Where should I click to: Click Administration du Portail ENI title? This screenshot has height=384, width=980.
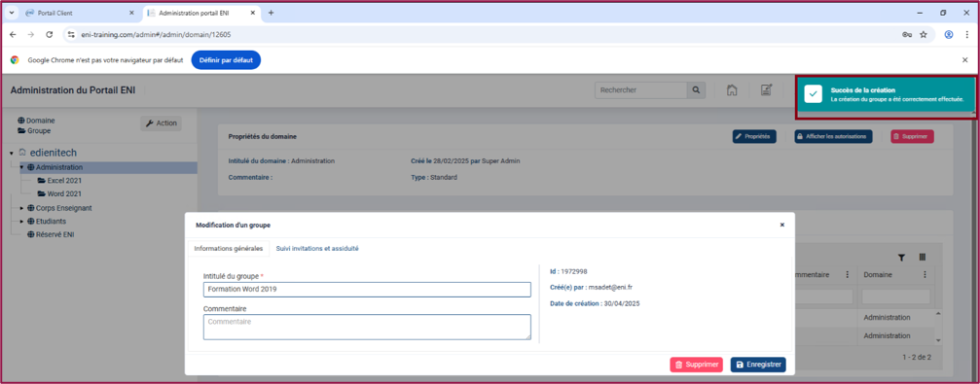tap(73, 90)
